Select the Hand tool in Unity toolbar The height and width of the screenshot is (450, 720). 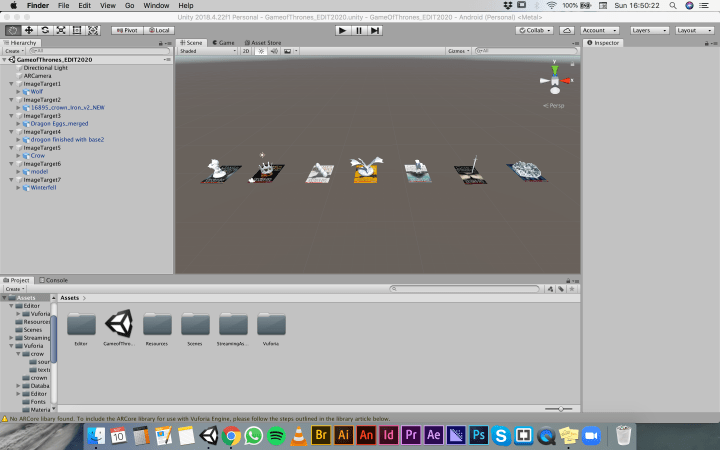coord(13,30)
